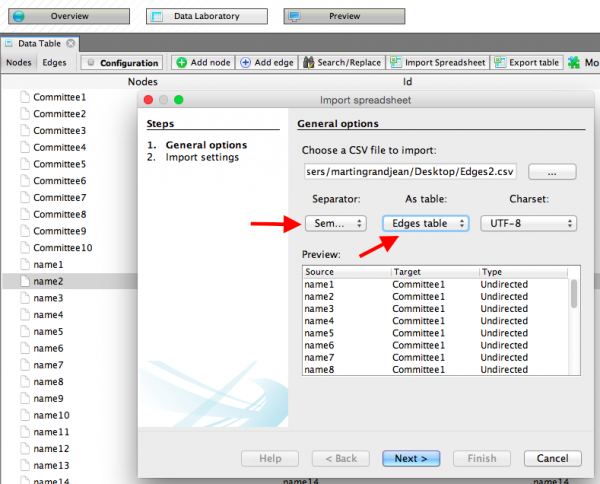The width and height of the screenshot is (600, 484).
Task: Open the UTF-8 charset dropdown
Action: click(527, 223)
